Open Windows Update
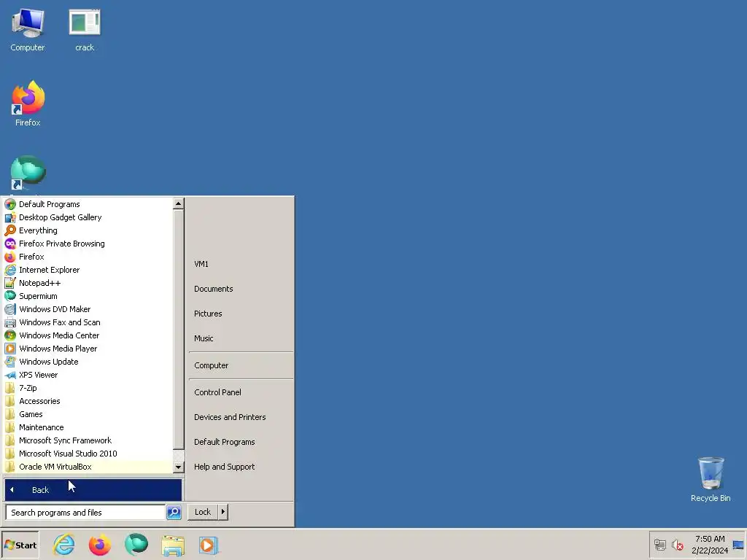 (x=88, y=362)
